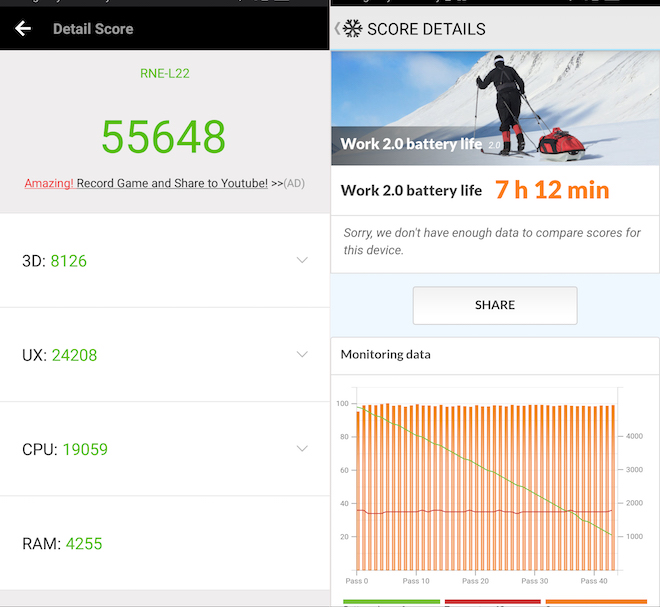Tap the total score 55648

(x=164, y=137)
